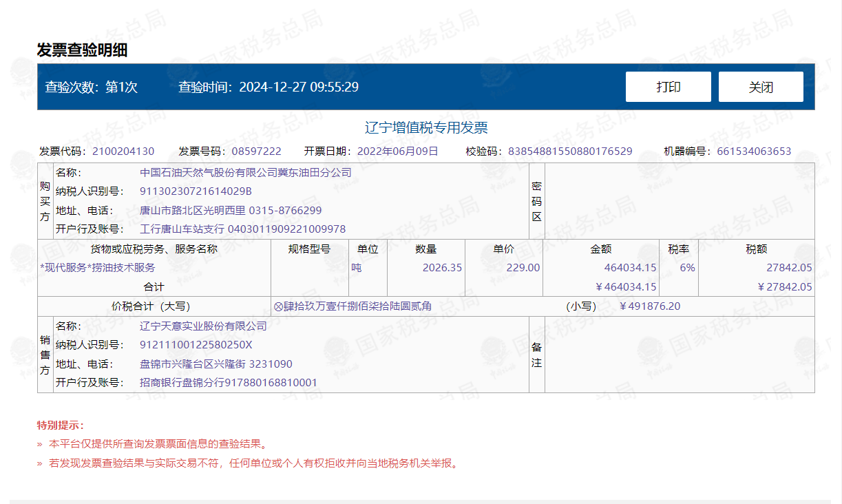The height and width of the screenshot is (504, 842).
Task: Click buyer taxpayer ID 91130230721614029B
Action: click(x=196, y=191)
